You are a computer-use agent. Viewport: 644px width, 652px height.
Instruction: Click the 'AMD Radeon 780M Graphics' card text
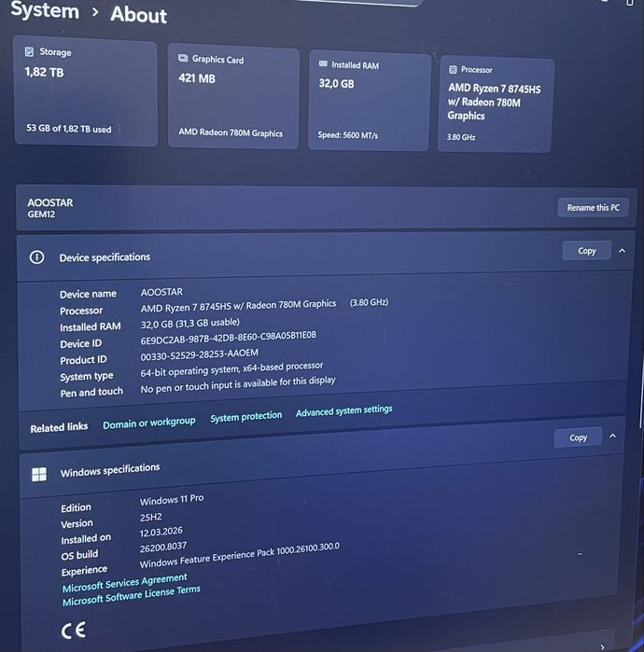pos(231,132)
